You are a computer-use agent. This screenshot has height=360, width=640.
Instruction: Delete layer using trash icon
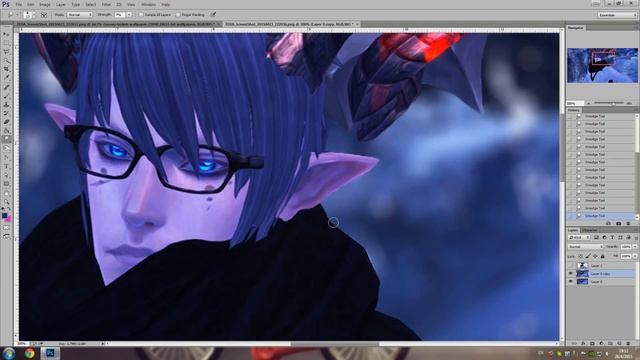pyautogui.click(x=628, y=343)
